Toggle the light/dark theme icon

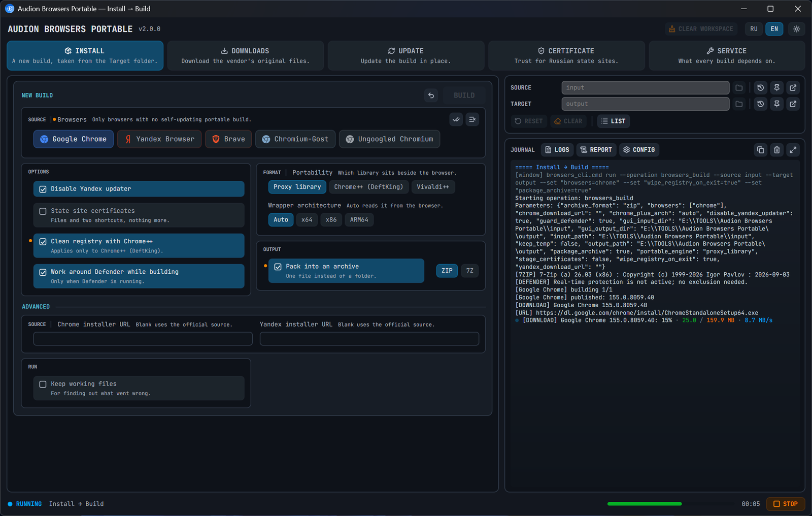797,29
